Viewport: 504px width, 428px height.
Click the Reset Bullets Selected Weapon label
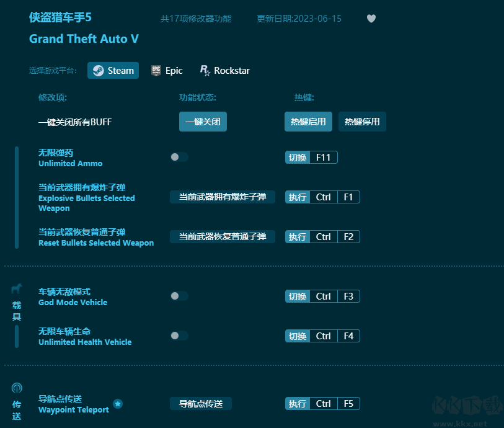tap(96, 243)
